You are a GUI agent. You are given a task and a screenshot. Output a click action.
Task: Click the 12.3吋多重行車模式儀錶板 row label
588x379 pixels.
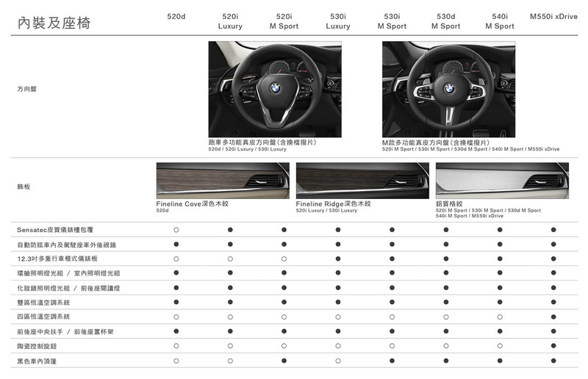click(57, 259)
